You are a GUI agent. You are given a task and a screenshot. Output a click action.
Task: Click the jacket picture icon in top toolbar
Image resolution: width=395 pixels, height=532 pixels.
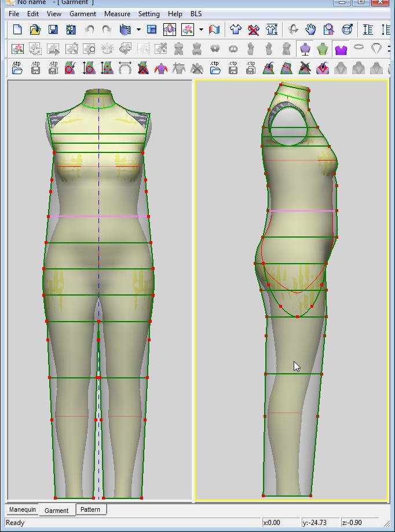170,30
